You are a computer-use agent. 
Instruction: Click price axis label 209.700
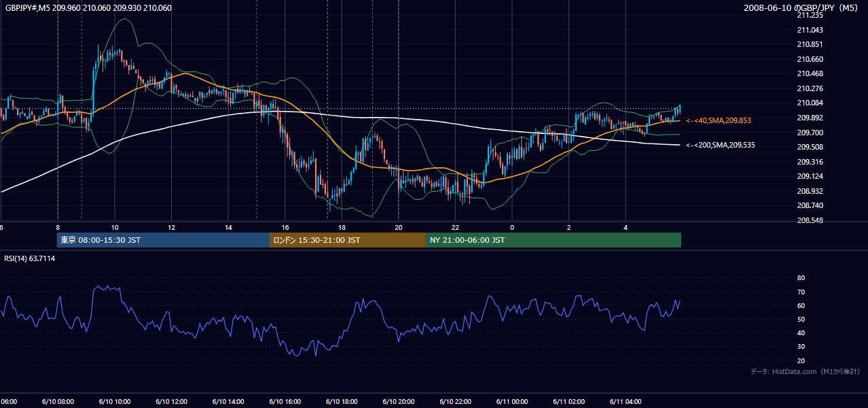810,133
